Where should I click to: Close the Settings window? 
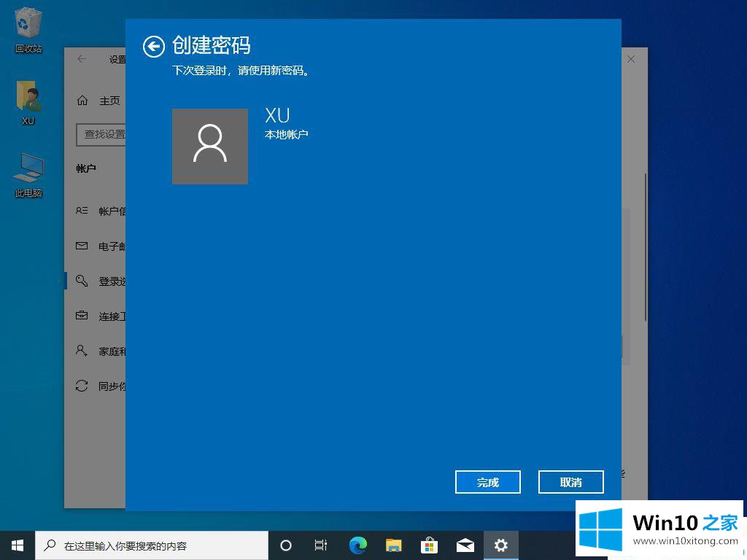(631, 59)
